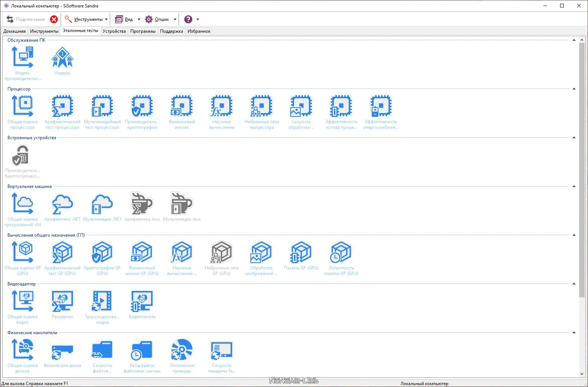The width and height of the screenshot is (588, 387).
Task: Open the Избранное tab
Action: (x=199, y=31)
